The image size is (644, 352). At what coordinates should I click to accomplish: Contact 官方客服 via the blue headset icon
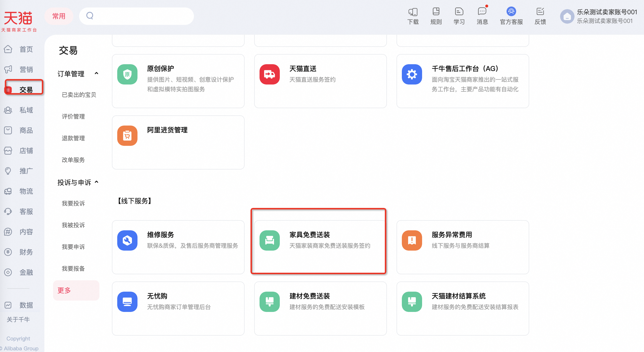[511, 11]
